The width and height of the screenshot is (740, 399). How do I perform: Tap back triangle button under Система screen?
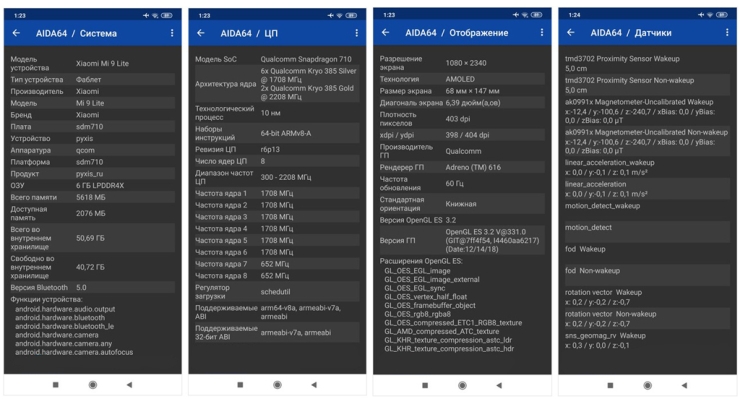point(129,385)
